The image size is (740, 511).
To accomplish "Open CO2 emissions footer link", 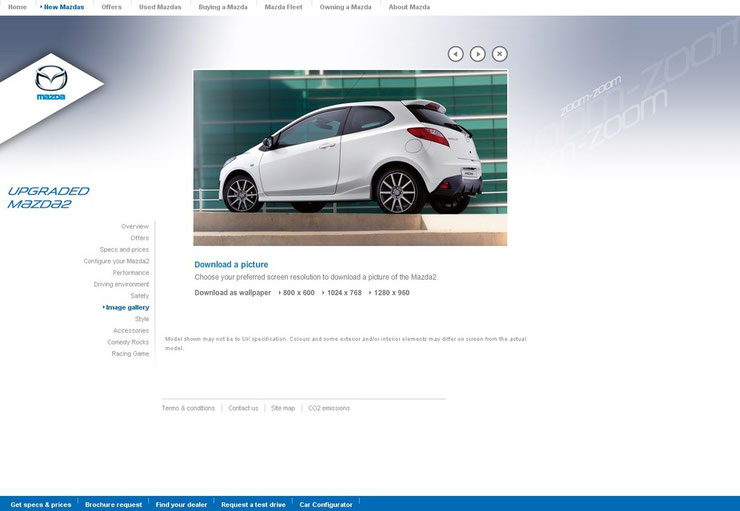I will tap(329, 408).
